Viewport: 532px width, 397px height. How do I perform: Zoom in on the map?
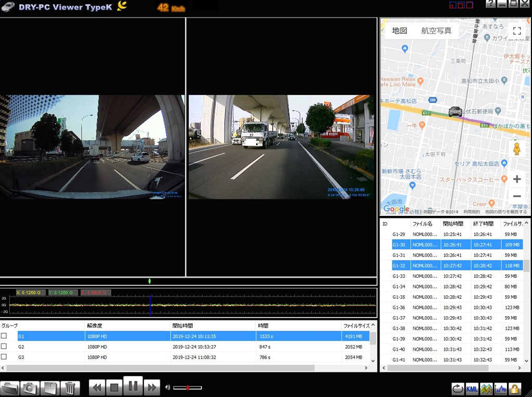[x=517, y=179]
